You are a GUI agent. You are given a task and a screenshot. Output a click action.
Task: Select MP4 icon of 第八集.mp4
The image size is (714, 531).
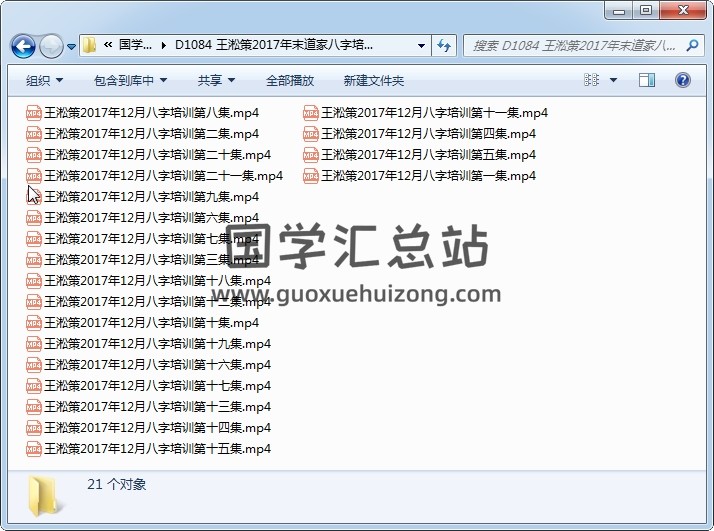coord(34,112)
